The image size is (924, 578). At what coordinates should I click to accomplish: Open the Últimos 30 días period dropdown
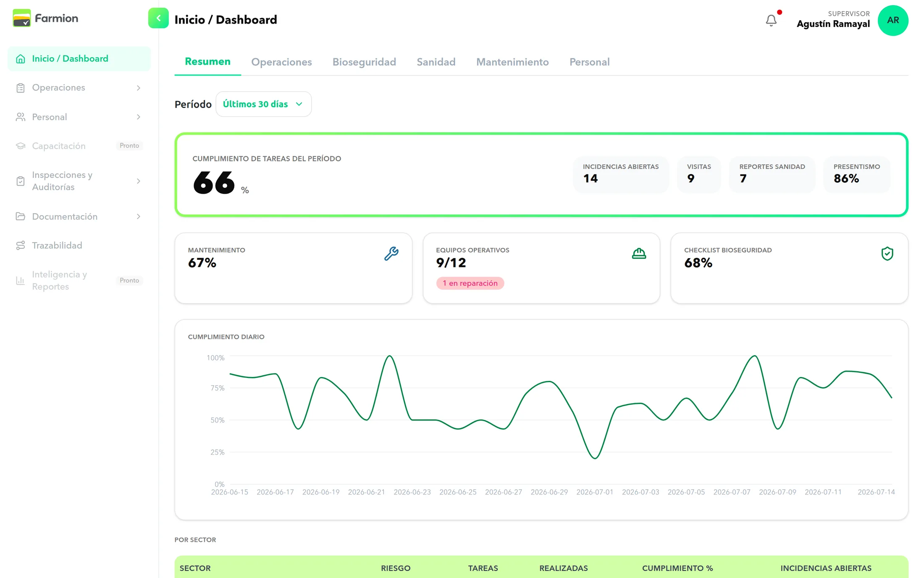click(263, 104)
